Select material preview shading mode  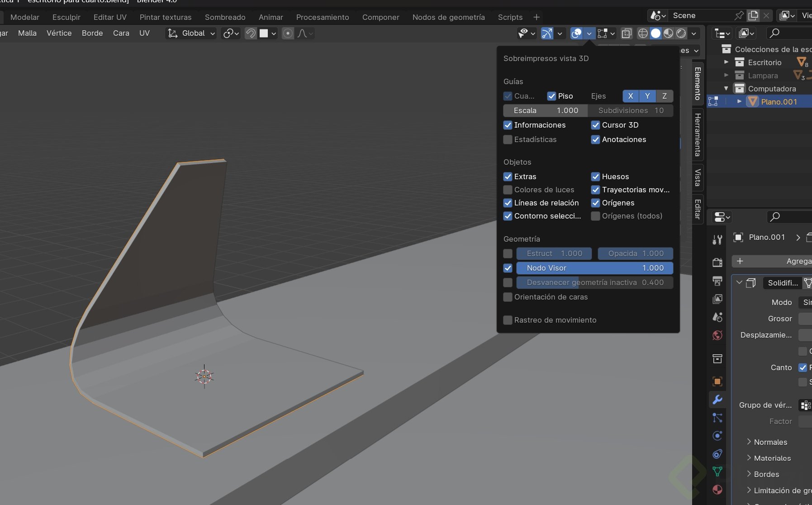668,33
